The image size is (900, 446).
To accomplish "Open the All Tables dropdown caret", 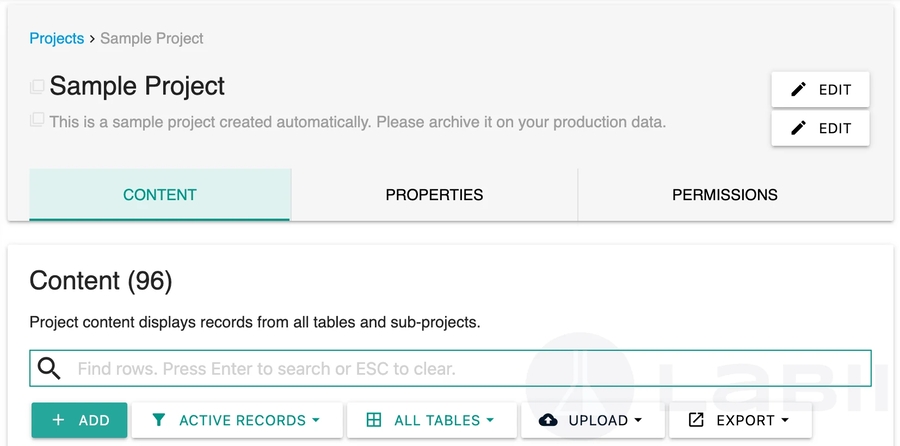I will click(x=490, y=421).
